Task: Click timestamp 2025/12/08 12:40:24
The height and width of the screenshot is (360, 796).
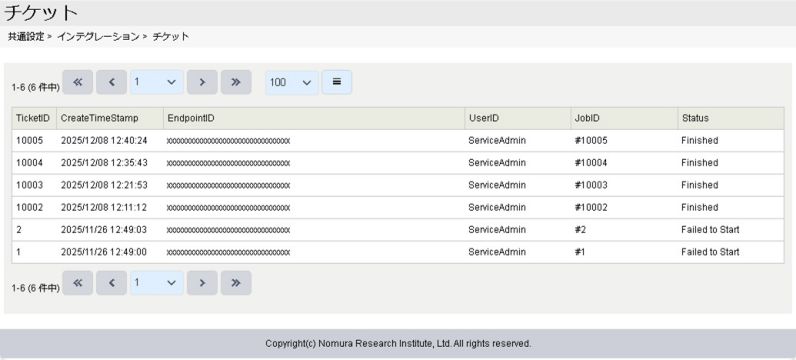Action: [104, 141]
